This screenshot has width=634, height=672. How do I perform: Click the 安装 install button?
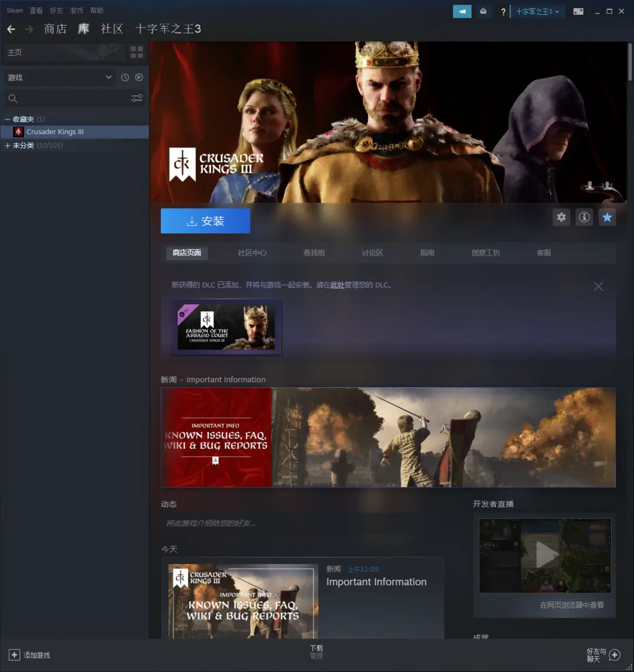click(x=205, y=221)
